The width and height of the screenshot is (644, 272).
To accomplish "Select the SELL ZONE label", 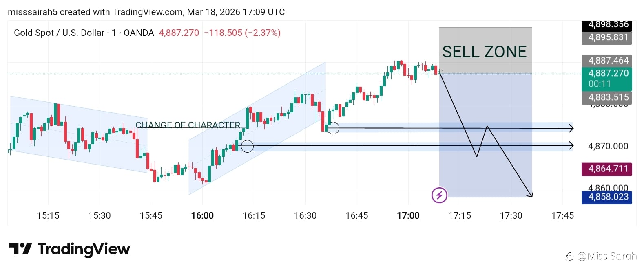I will [x=485, y=52].
